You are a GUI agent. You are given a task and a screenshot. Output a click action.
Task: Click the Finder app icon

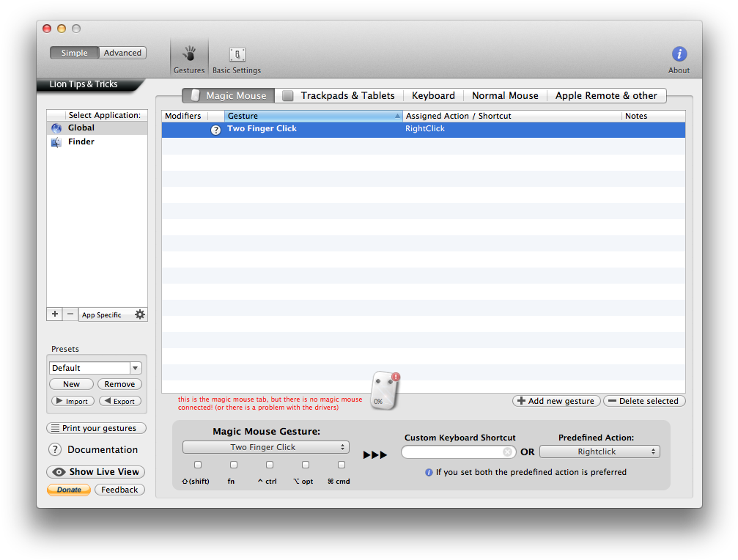56,142
